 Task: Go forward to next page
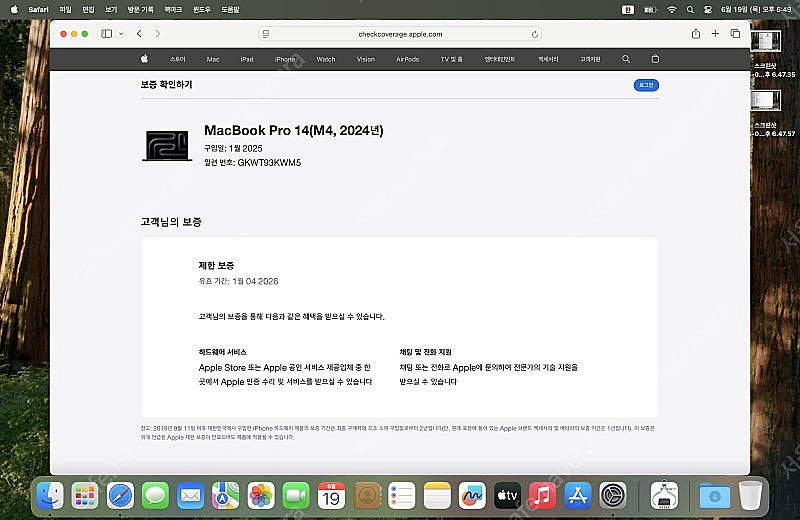pos(158,34)
